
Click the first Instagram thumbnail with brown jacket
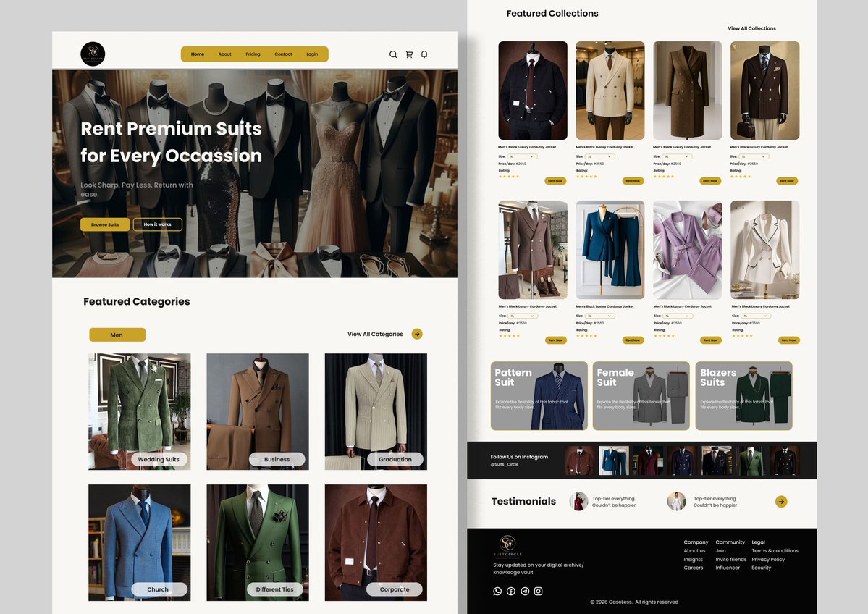[580, 460]
